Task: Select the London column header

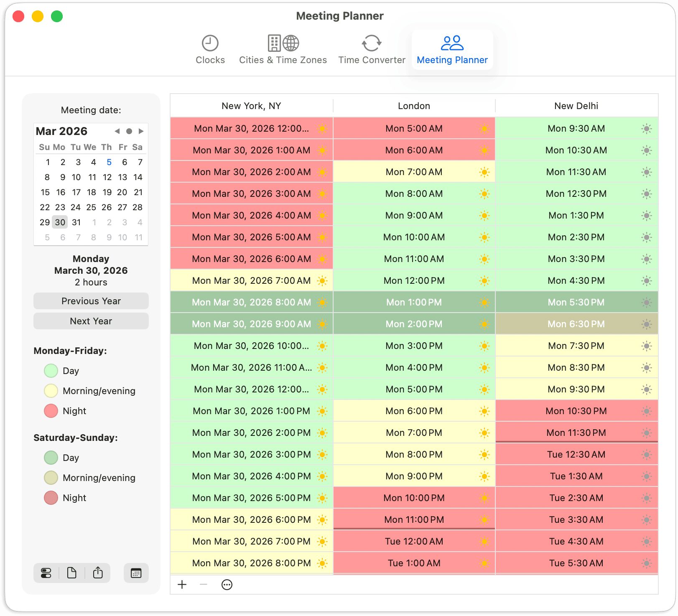Action: coord(413,106)
